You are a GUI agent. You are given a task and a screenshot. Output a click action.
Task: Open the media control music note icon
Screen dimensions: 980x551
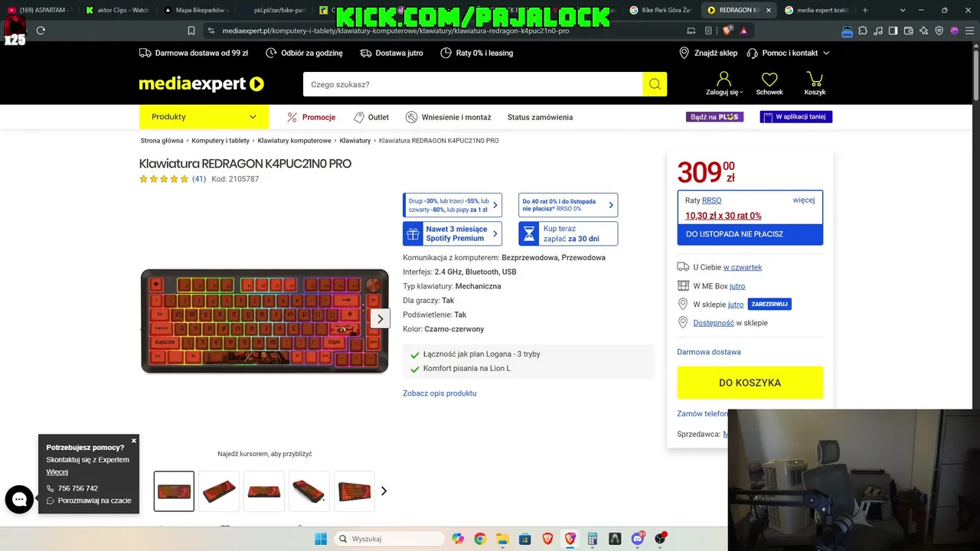pos(878,31)
